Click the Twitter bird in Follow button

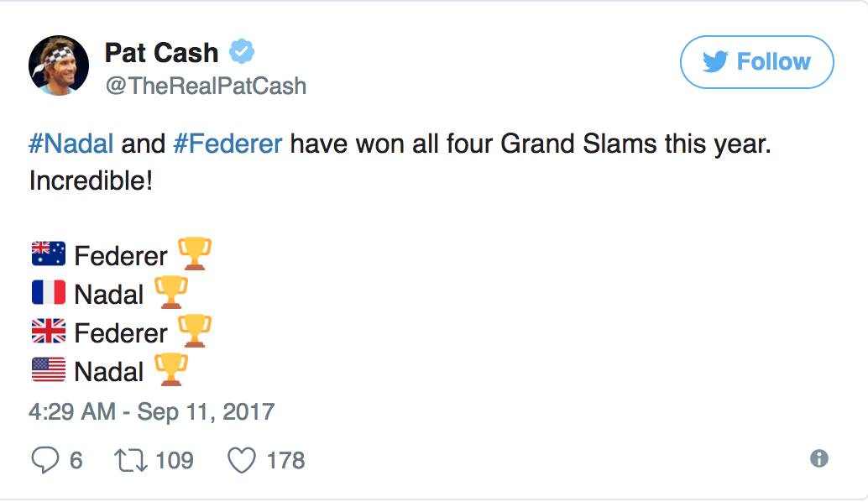pos(714,62)
